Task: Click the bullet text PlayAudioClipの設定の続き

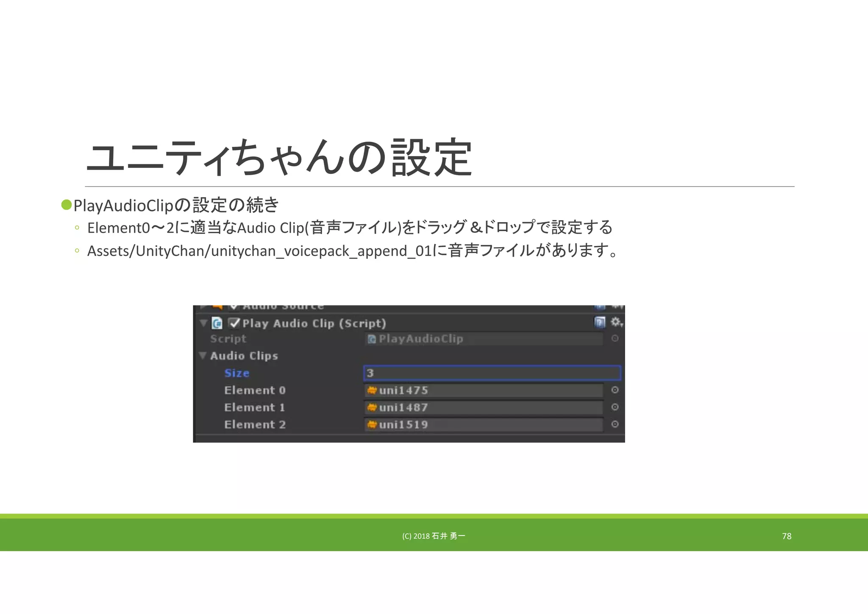Action: point(176,205)
